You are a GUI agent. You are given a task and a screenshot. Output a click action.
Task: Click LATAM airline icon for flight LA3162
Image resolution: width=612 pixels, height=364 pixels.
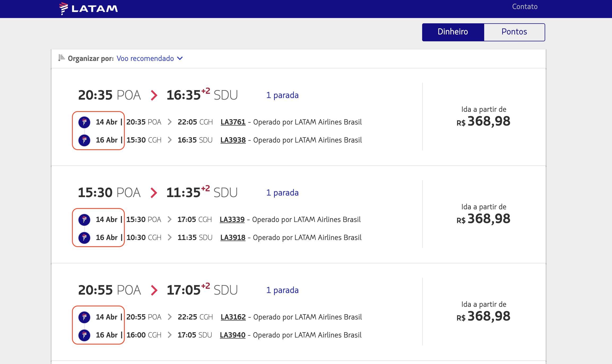pos(84,317)
